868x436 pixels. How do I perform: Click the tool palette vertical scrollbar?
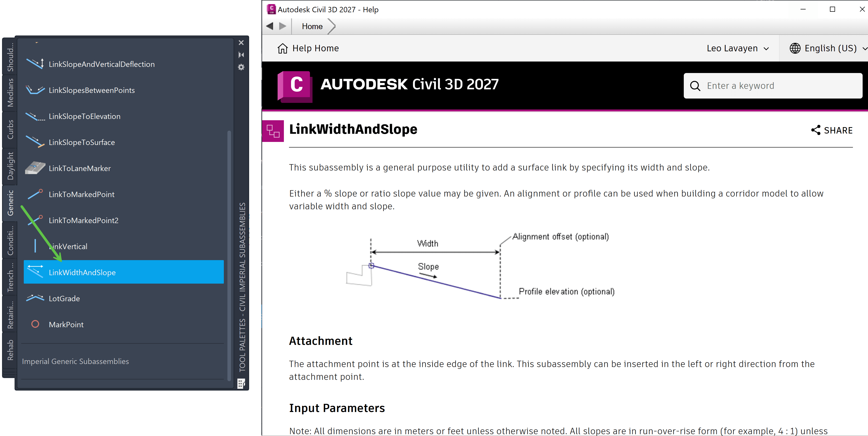click(229, 255)
